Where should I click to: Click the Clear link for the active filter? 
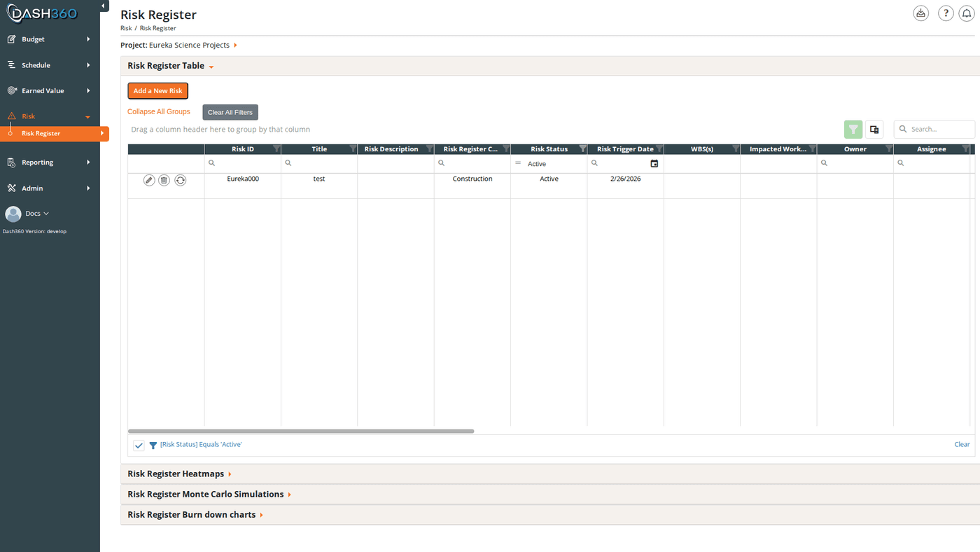coord(962,444)
